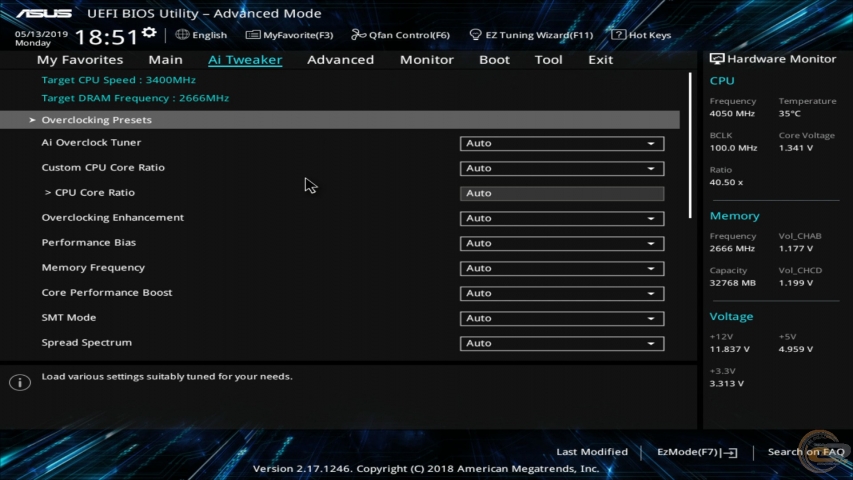Click the Hot Keys question mark icon
This screenshot has width=853, height=480.
[x=618, y=35]
